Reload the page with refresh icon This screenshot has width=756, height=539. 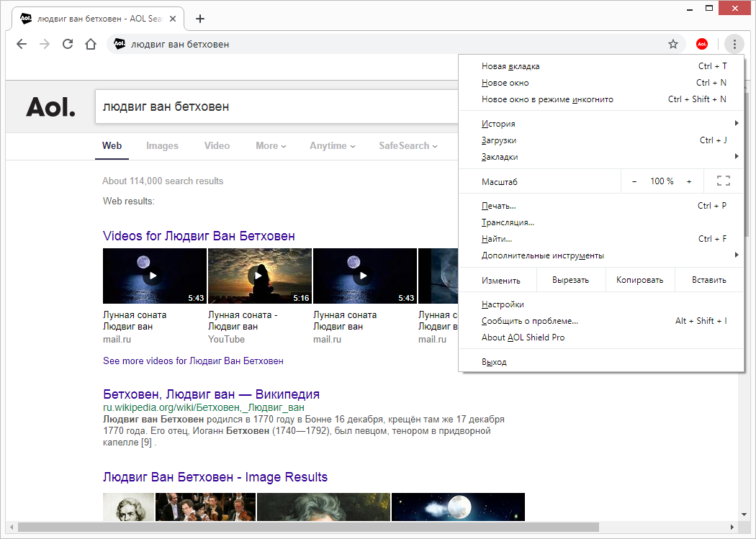[x=68, y=44]
